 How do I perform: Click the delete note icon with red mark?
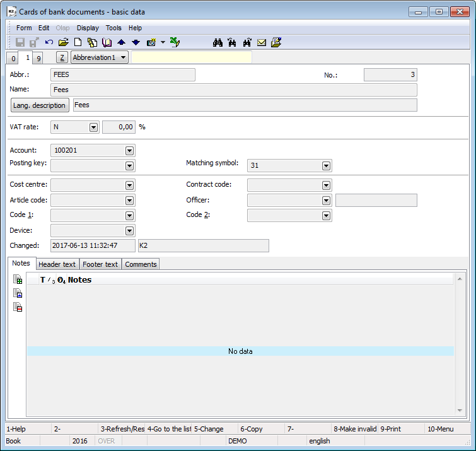point(18,307)
